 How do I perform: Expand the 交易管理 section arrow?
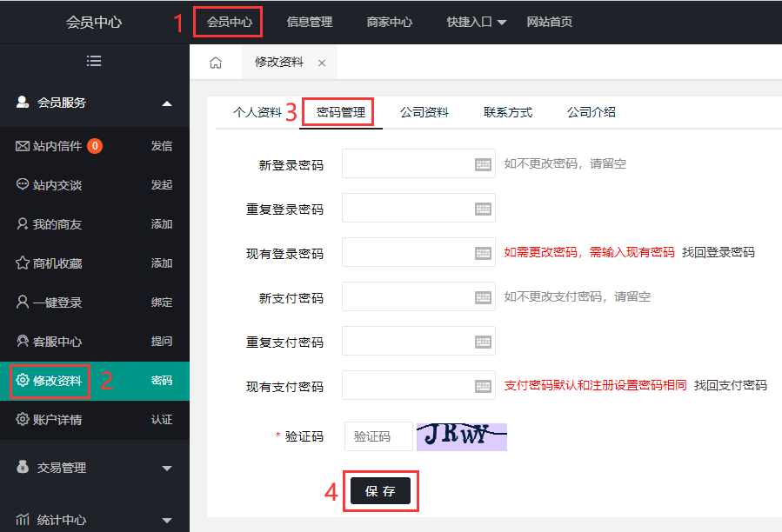pos(167,468)
